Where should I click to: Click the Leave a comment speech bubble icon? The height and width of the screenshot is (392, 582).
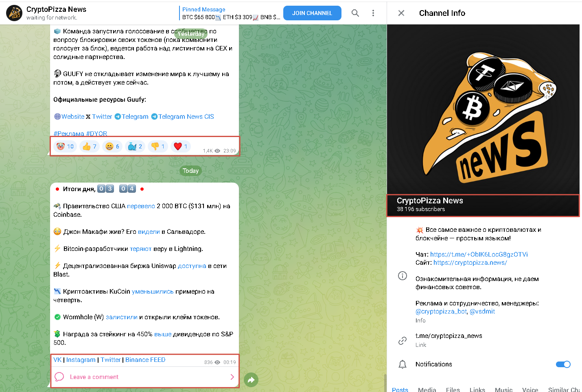coord(59,377)
